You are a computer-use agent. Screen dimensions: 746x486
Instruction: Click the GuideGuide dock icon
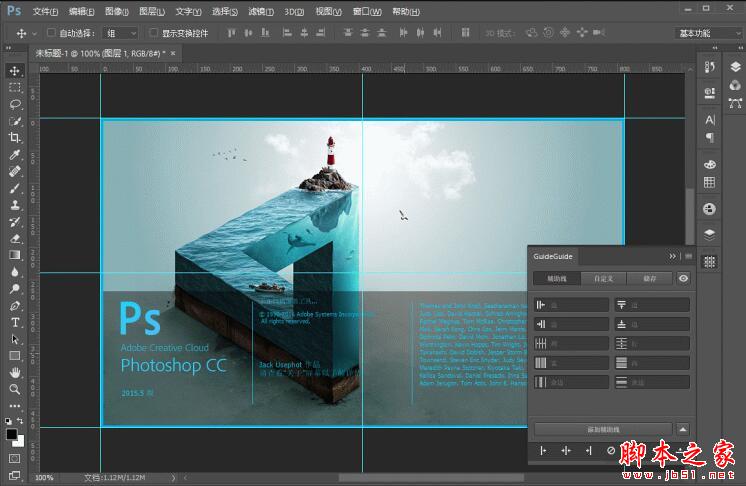(709, 262)
